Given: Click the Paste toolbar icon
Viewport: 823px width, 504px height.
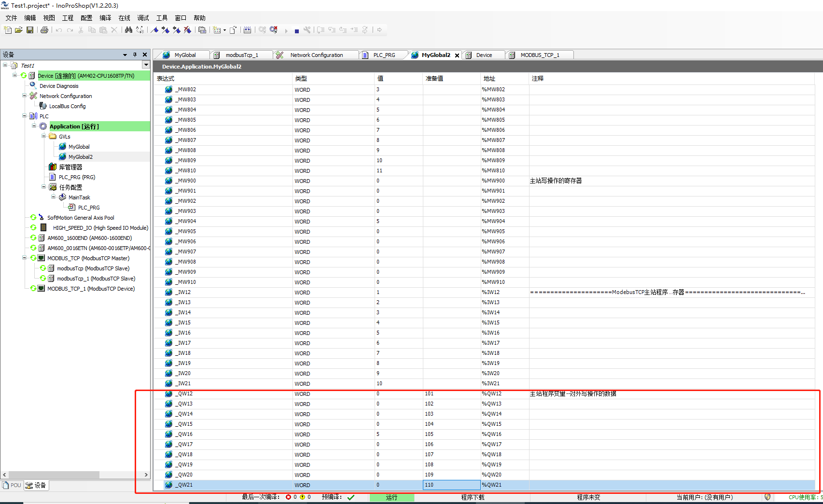Looking at the screenshot, I should pyautogui.click(x=103, y=30).
